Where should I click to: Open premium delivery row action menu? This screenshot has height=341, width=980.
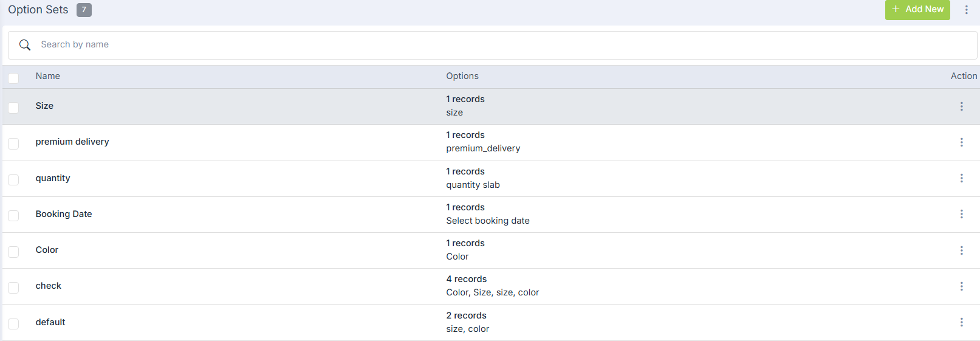pyautogui.click(x=961, y=142)
